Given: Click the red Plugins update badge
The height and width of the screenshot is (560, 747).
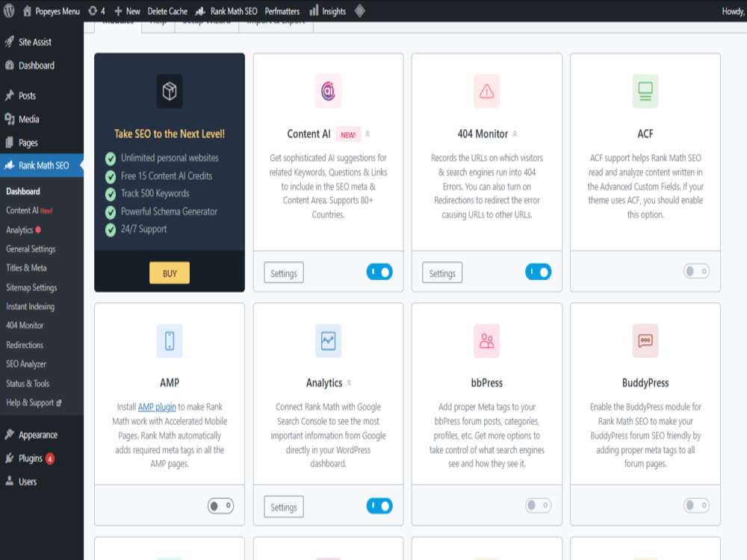Looking at the screenshot, I should pyautogui.click(x=49, y=458).
